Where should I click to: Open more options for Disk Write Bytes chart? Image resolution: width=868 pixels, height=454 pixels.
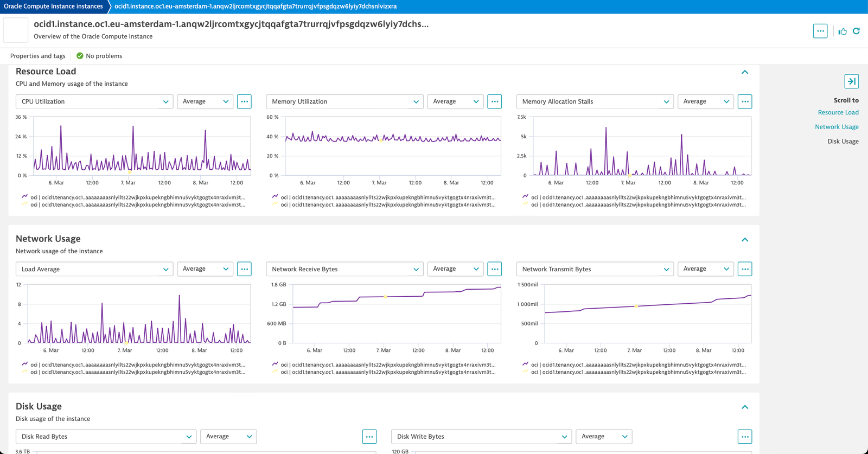pos(745,437)
